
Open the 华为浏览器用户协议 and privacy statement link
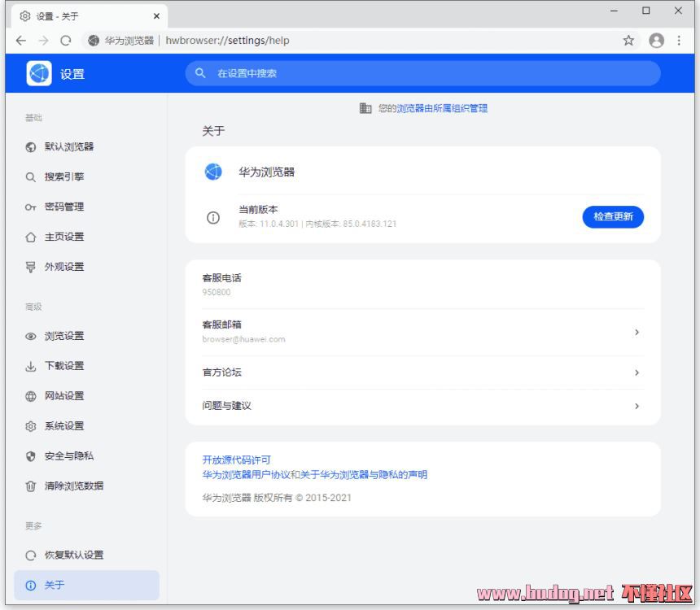pyautogui.click(x=315, y=475)
